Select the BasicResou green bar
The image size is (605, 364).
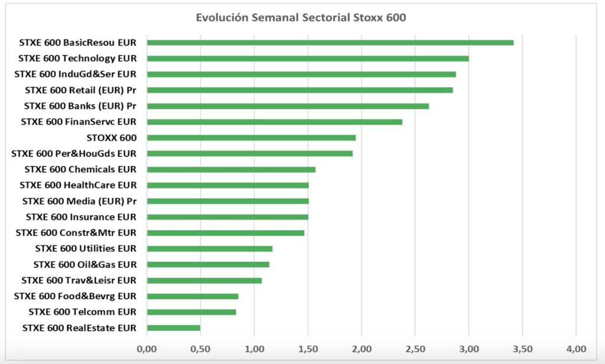330,43
